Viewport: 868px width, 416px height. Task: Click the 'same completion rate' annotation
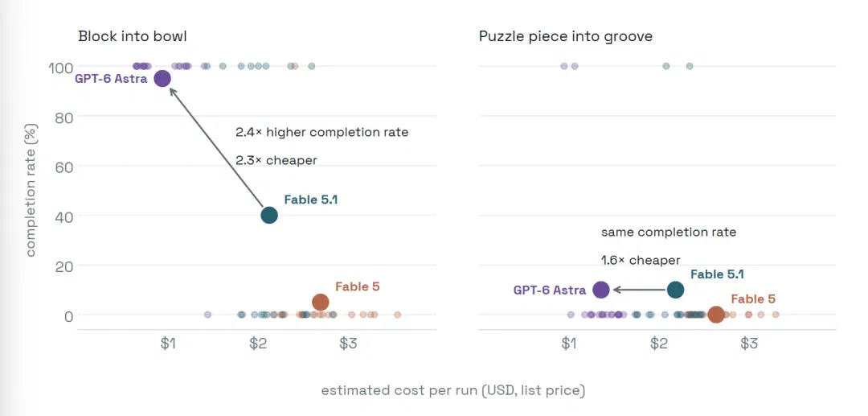[x=669, y=232]
